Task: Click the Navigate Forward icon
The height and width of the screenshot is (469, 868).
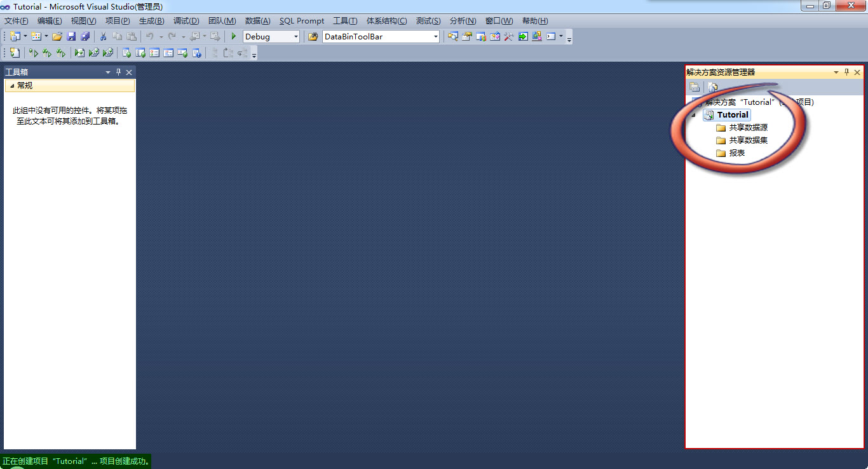Action: (215, 37)
